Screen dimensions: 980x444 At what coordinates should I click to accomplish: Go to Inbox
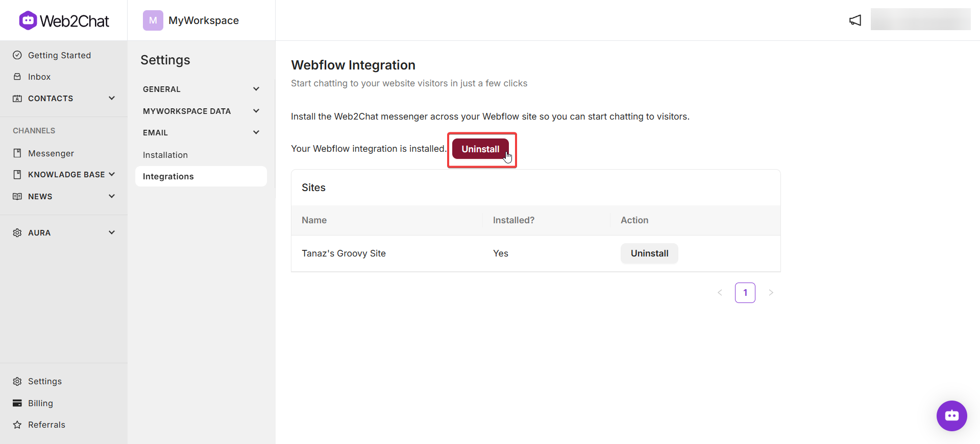click(x=39, y=77)
